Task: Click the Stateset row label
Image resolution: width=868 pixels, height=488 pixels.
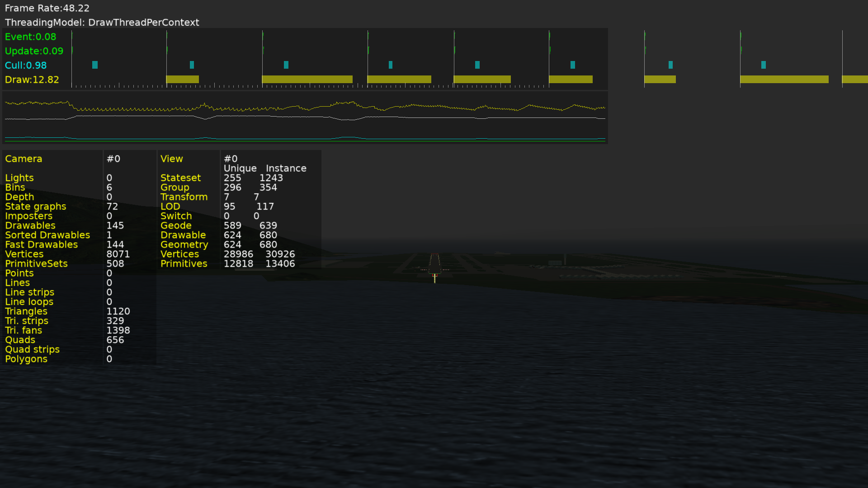Action: tap(180, 178)
